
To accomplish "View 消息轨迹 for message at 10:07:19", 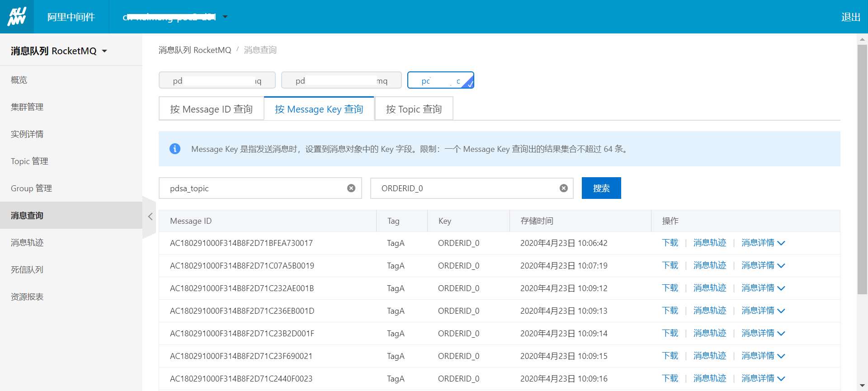I will (710, 265).
